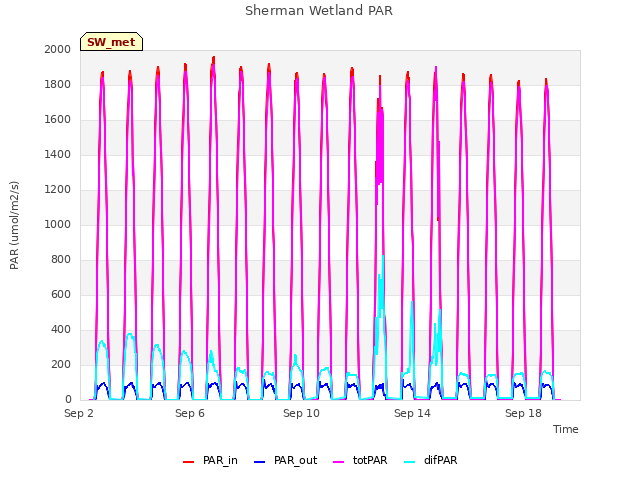Click the Sep 10 x-axis label
The height and width of the screenshot is (480, 640).
pyautogui.click(x=301, y=413)
